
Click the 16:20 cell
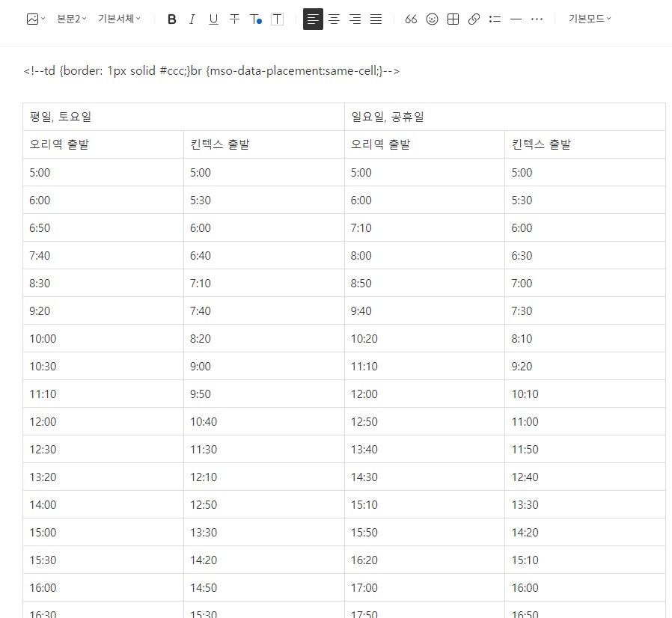pyautogui.click(x=425, y=560)
